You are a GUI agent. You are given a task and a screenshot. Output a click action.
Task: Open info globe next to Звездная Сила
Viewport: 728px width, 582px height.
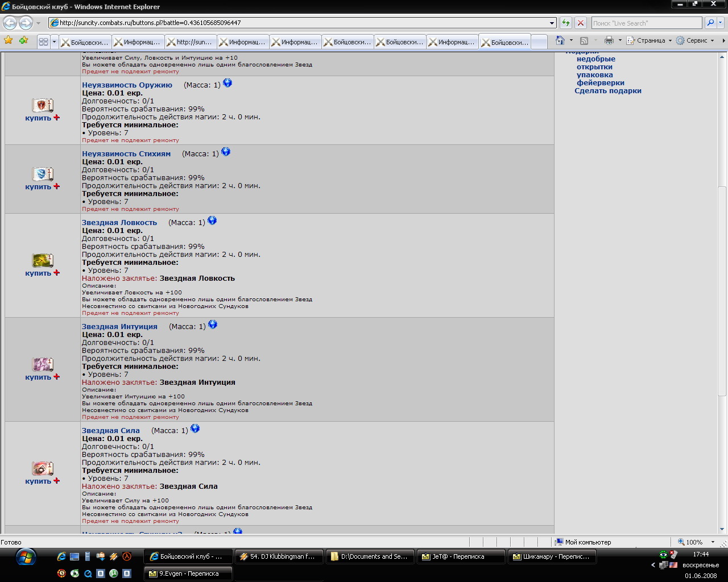(195, 429)
